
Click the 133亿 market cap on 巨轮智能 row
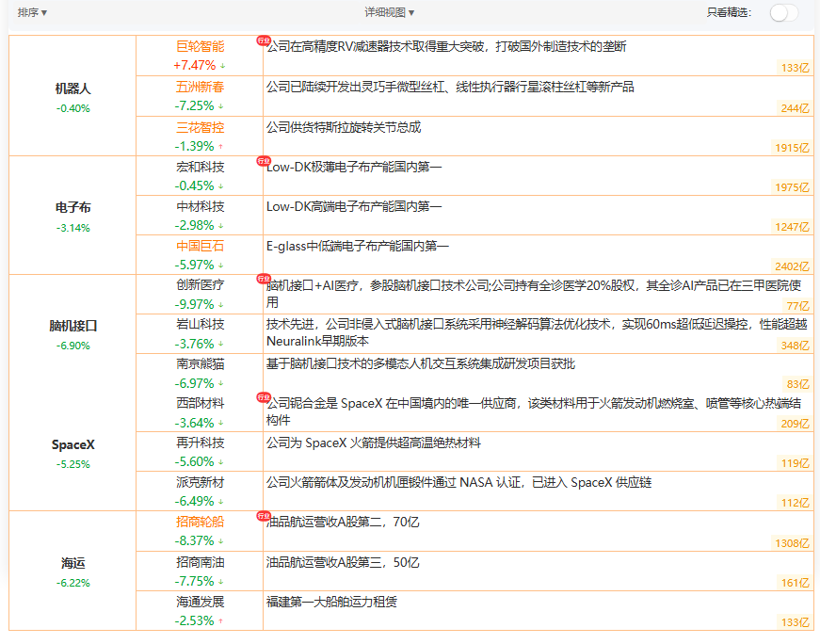click(795, 68)
